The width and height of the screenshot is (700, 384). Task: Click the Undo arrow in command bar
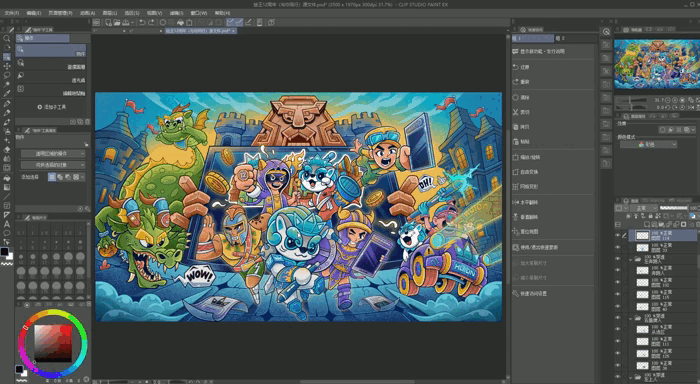coord(142,22)
